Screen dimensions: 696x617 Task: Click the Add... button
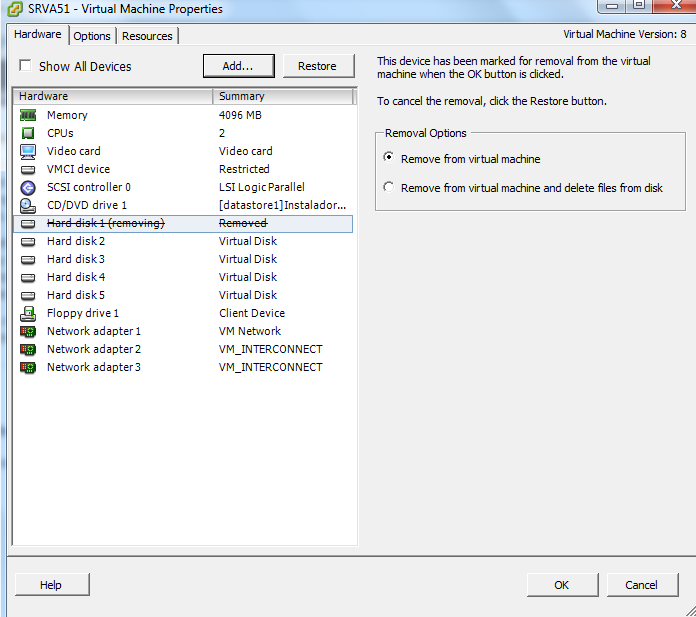239,66
